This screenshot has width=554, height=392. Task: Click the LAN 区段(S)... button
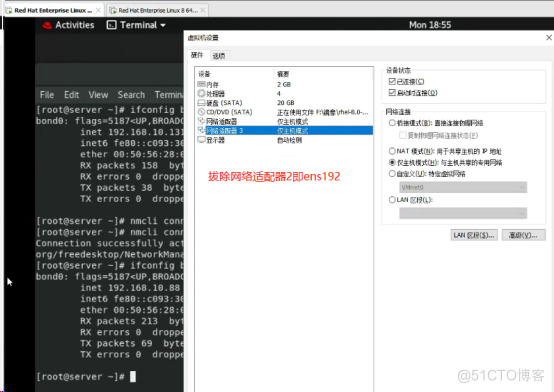pos(474,235)
